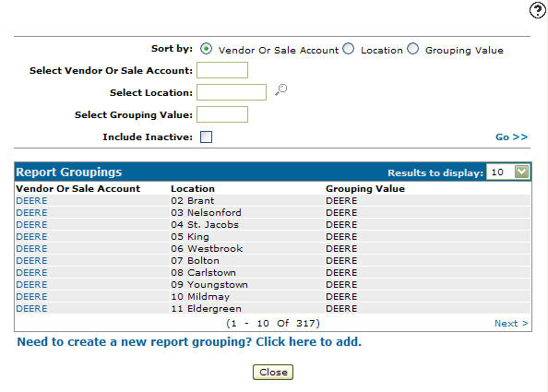The height and width of the screenshot is (392, 548).
Task: Click Grouping Value DEERE in 11 Eldergreen row
Action: 341,309
